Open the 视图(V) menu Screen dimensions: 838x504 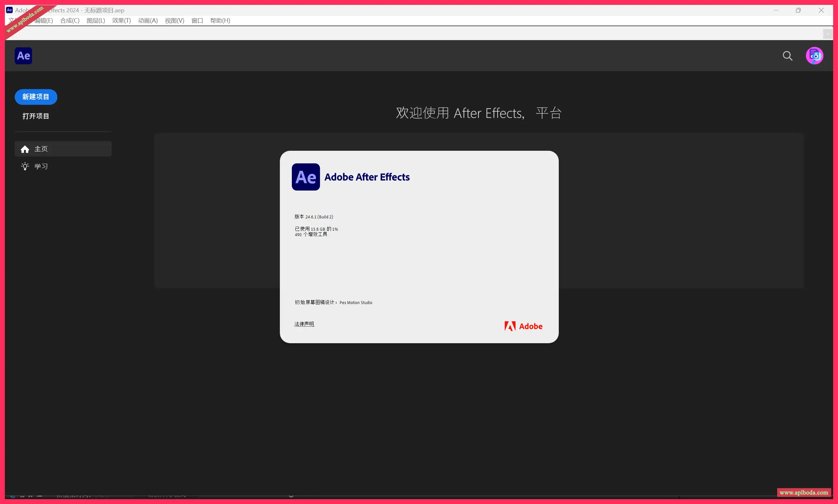[x=175, y=21]
